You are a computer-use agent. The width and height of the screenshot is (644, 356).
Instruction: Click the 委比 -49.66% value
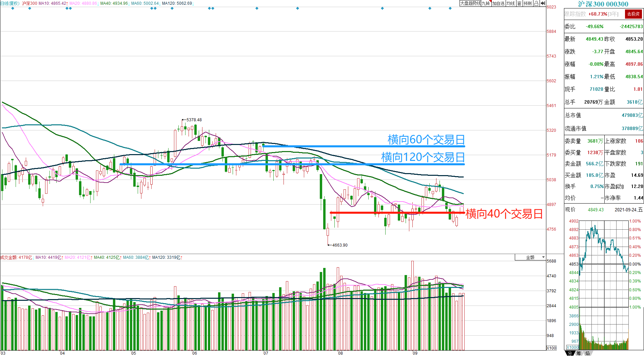pos(594,26)
